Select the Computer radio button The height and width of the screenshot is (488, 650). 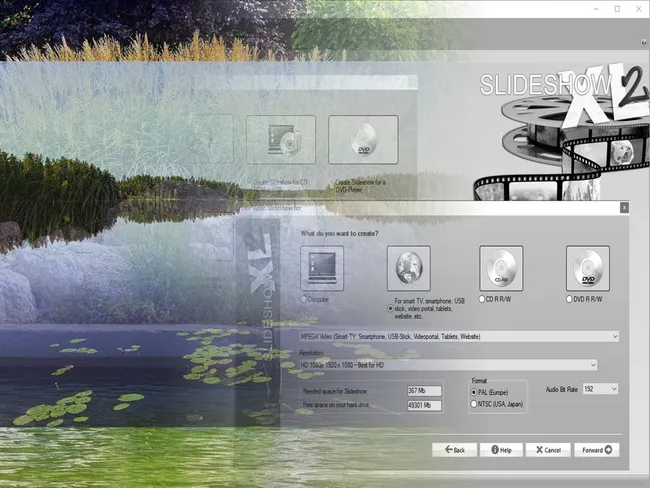304,299
